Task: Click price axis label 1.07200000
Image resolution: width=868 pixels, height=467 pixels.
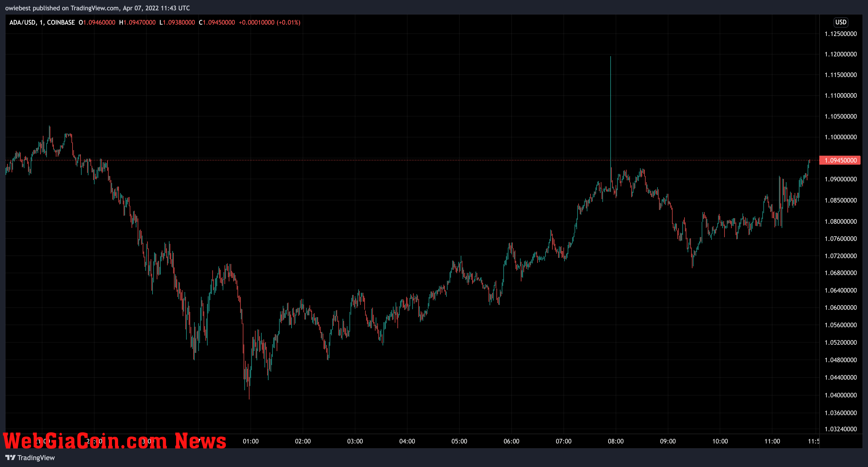Action: point(841,256)
